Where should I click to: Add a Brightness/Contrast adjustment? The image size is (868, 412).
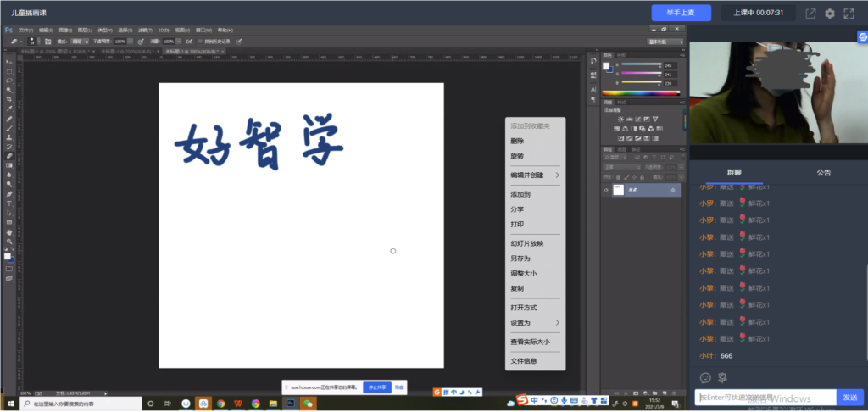point(620,119)
